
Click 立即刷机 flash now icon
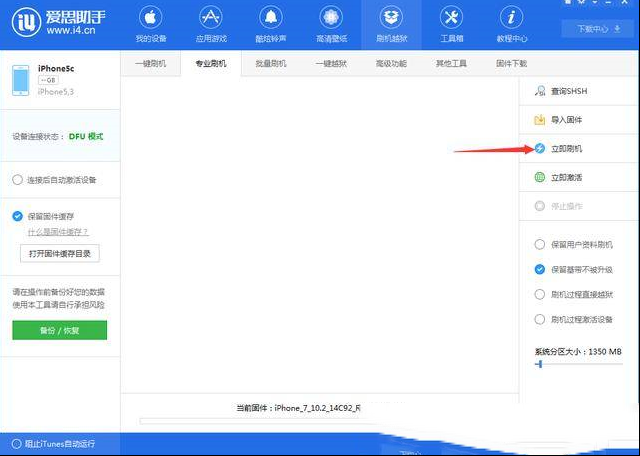click(x=540, y=148)
